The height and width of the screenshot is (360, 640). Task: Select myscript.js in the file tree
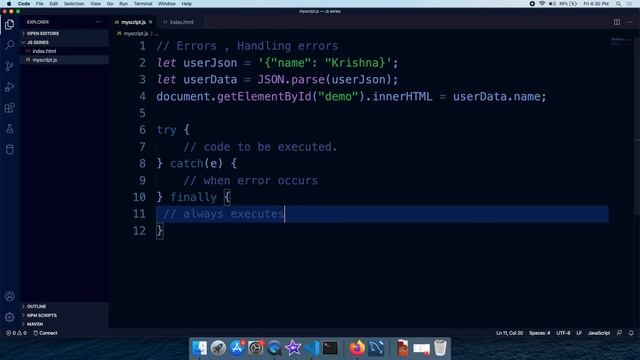(64, 60)
